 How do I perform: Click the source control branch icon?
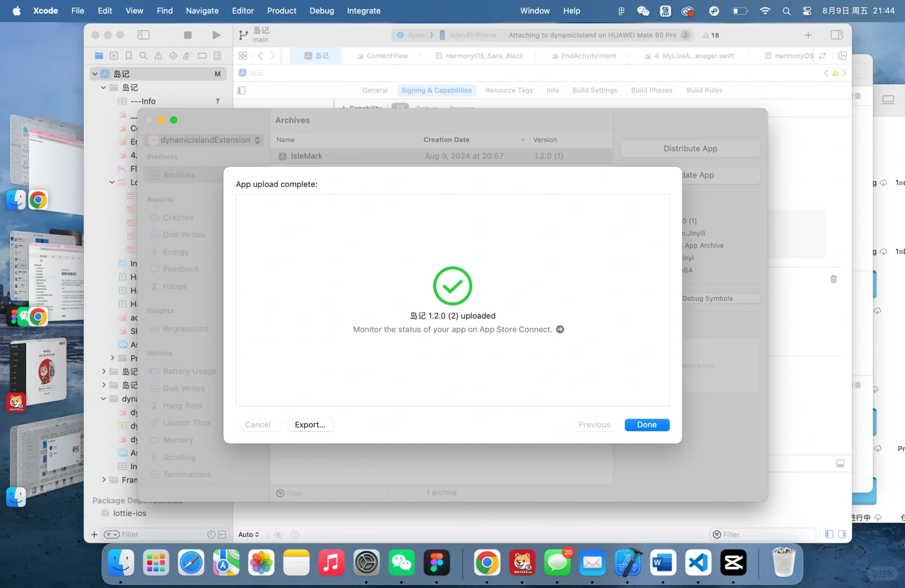[243, 35]
